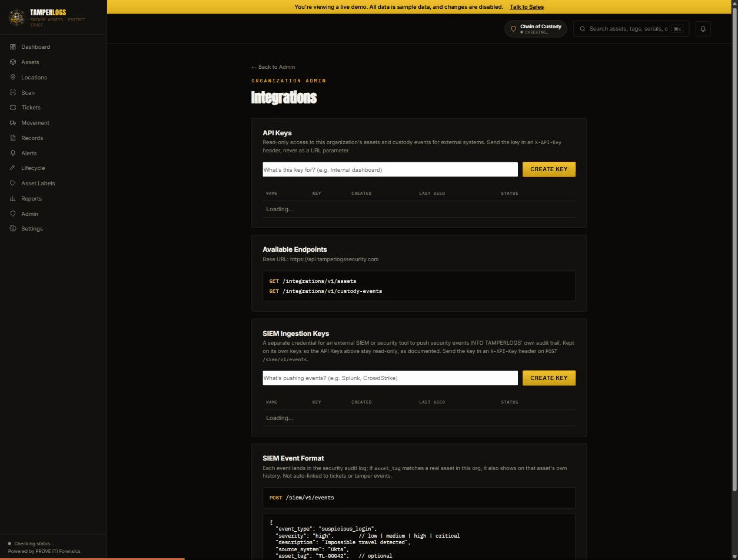Click the Tickets icon in the sidebar
Image resolution: width=738 pixels, height=560 pixels.
(x=13, y=108)
